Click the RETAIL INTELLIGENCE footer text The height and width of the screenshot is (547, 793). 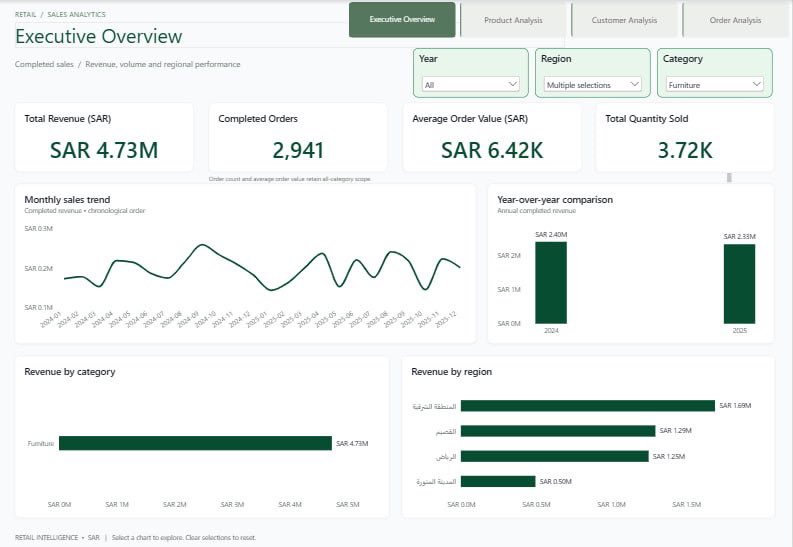(x=47, y=537)
